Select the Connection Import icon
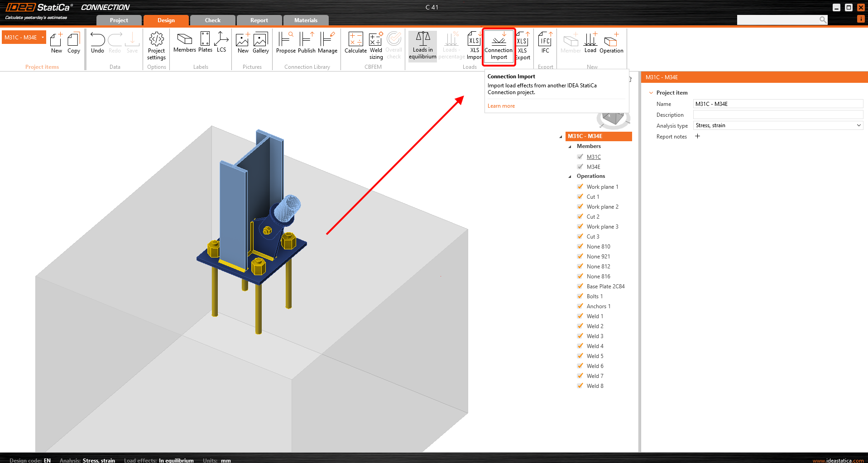This screenshot has height=463, width=868. (499, 46)
